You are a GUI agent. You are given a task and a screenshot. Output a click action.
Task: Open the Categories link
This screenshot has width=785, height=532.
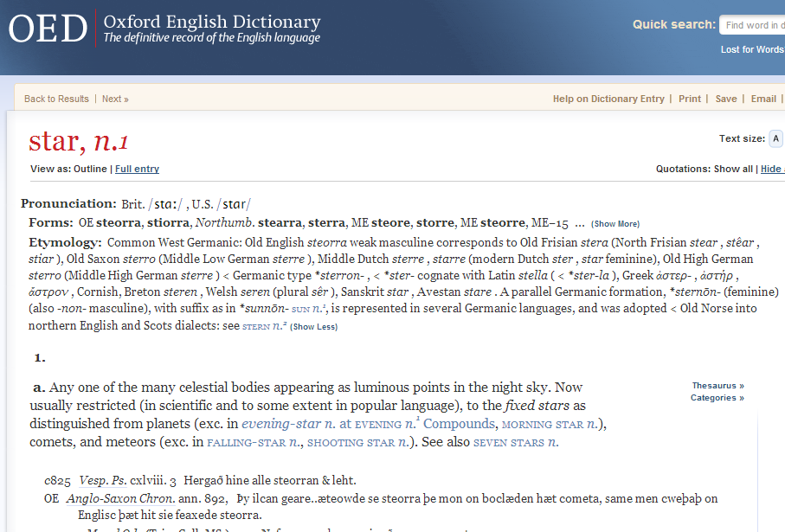click(x=717, y=398)
